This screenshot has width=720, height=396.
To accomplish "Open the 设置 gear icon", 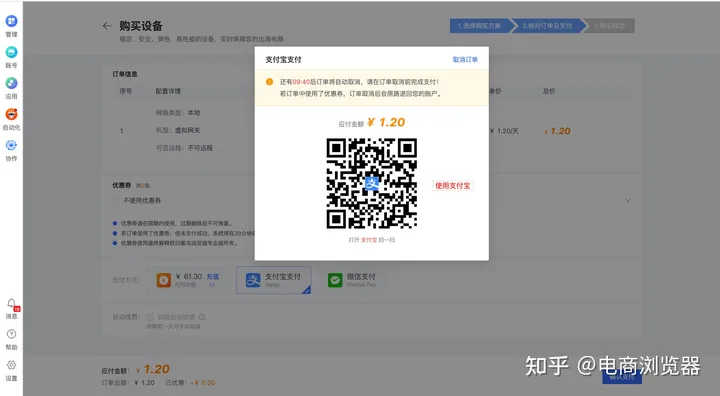I will [11, 365].
